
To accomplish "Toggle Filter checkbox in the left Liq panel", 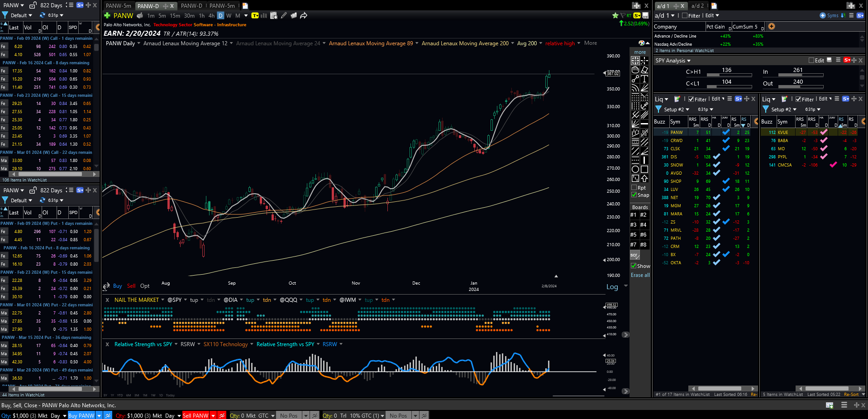I will pyautogui.click(x=691, y=99).
